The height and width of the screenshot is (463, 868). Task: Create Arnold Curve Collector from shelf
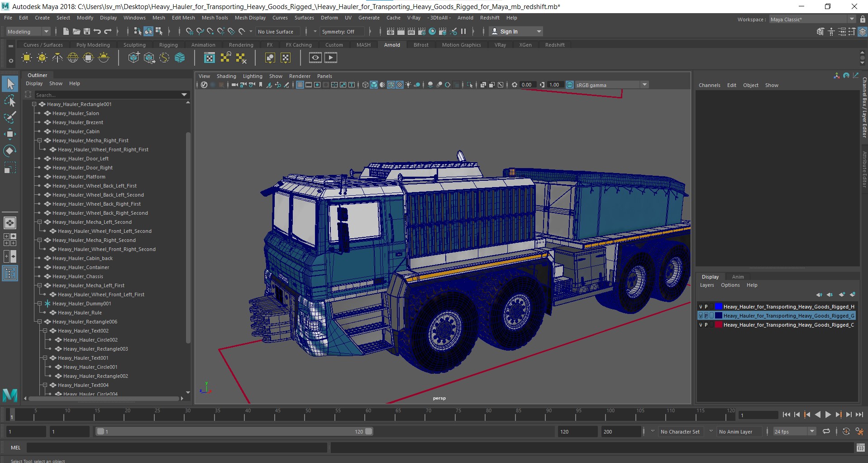165,58
